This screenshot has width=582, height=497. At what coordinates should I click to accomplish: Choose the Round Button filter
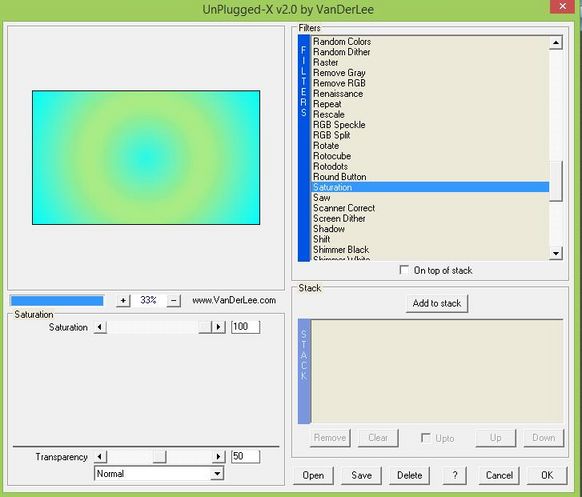click(340, 177)
